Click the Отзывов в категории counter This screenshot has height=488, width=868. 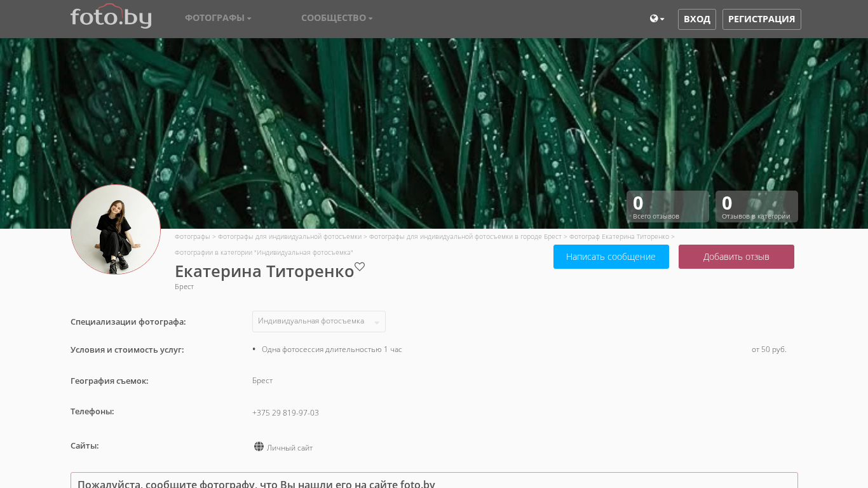coord(757,207)
